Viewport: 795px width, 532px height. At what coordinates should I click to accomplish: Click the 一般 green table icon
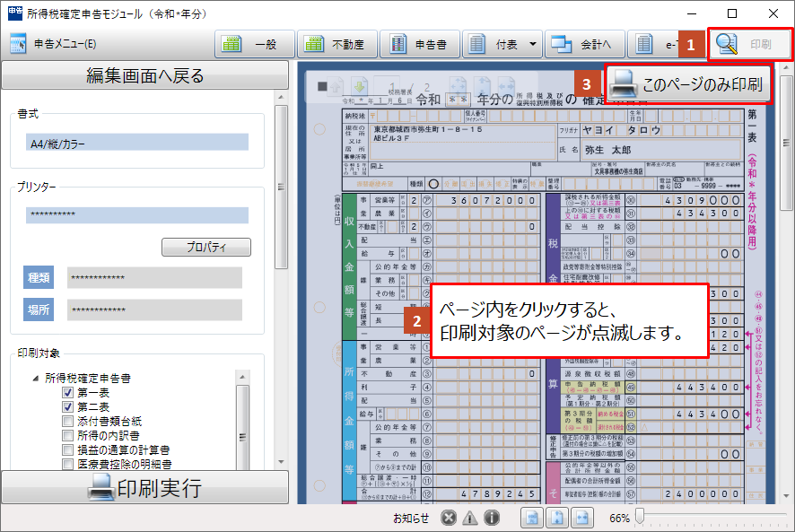click(x=232, y=44)
